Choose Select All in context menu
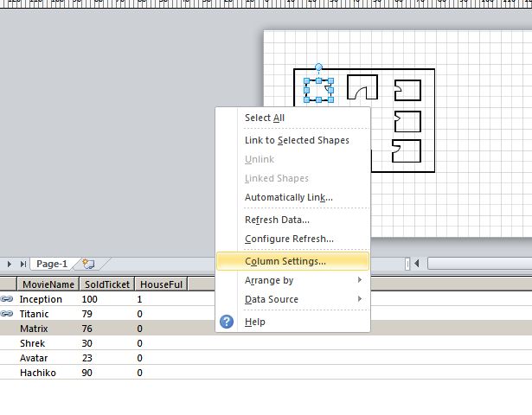 coord(292,118)
